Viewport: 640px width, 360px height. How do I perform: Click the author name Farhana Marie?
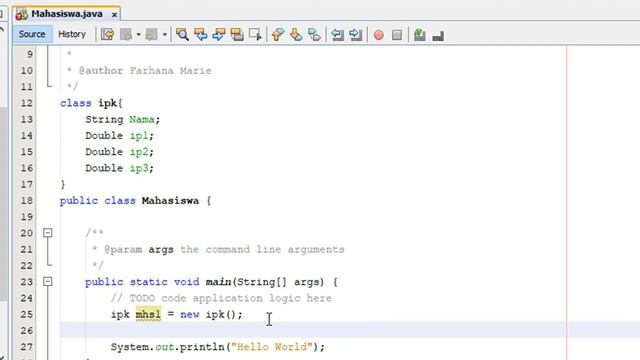171,71
